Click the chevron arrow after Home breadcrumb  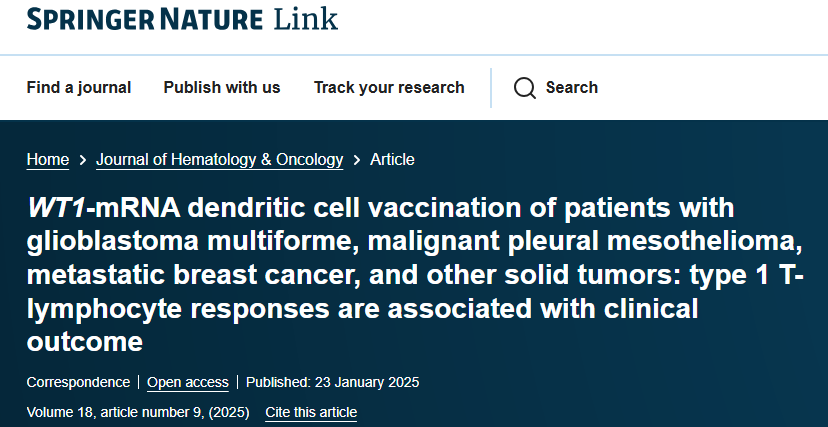click(82, 160)
